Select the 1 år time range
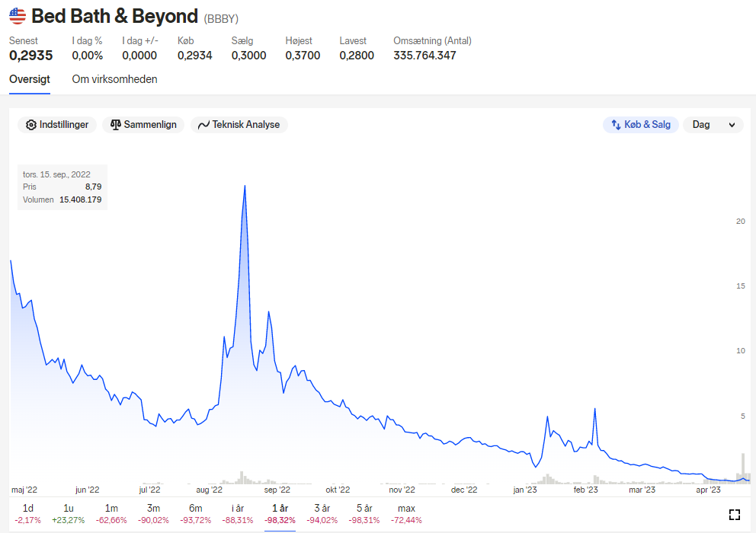756x533 pixels. 280,514
